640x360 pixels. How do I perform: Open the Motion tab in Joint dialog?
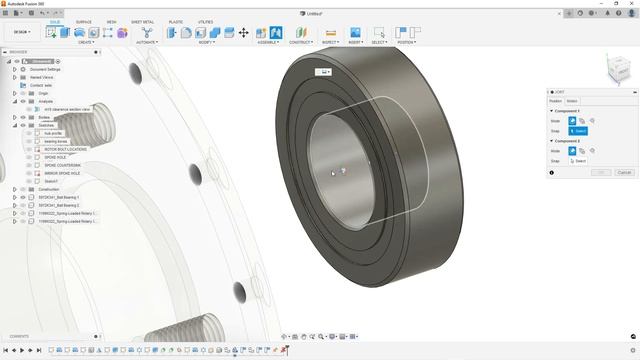coord(572,101)
